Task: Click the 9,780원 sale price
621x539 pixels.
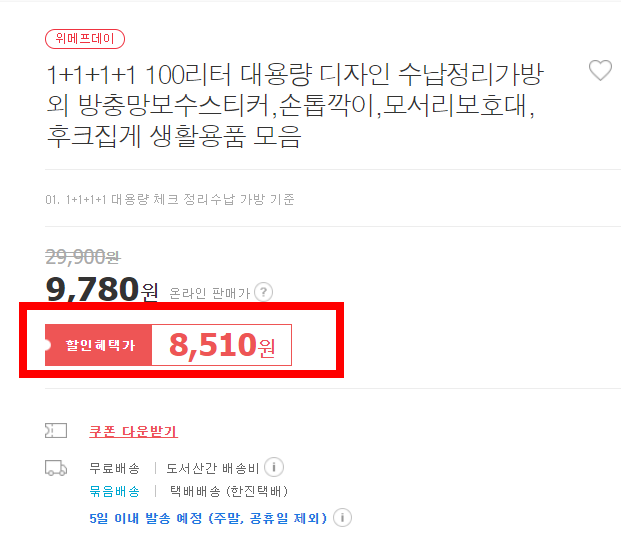Action: coord(102,289)
